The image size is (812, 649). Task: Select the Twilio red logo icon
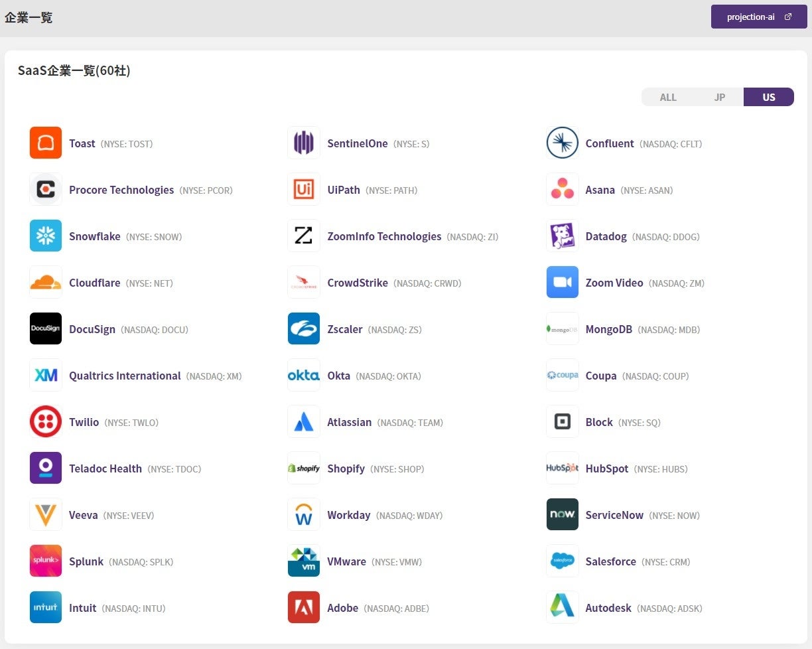tap(46, 421)
